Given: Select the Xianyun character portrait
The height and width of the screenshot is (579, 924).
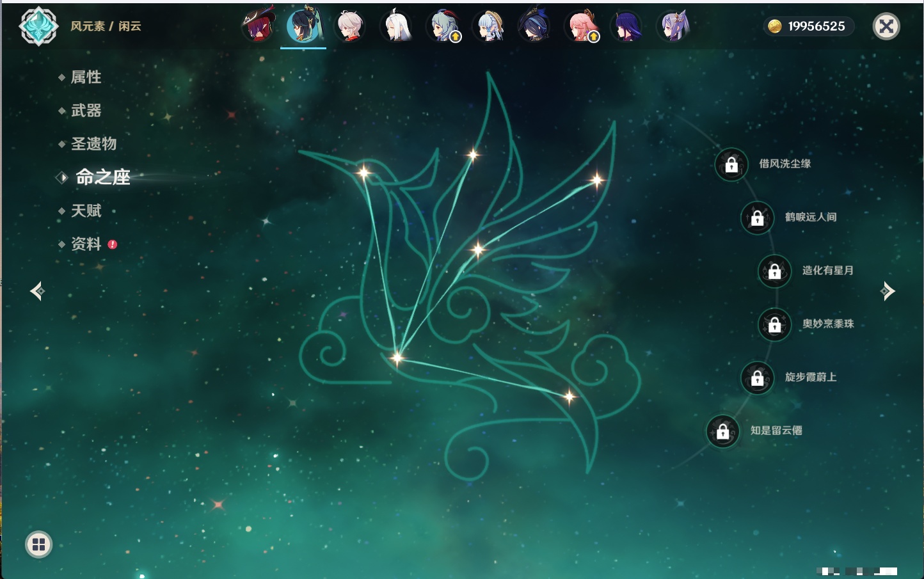Looking at the screenshot, I should (x=303, y=26).
